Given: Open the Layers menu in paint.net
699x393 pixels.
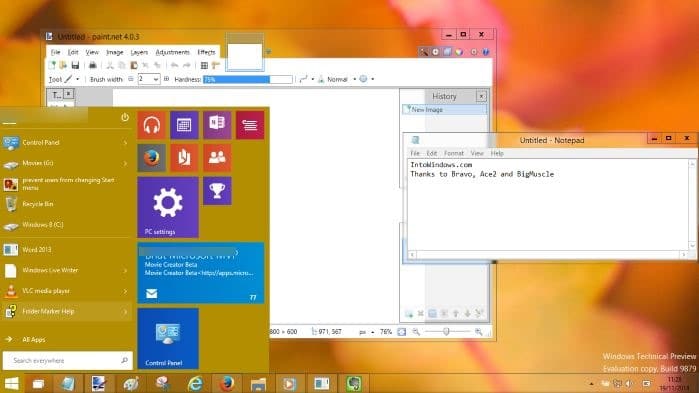Looking at the screenshot, I should click(x=139, y=52).
